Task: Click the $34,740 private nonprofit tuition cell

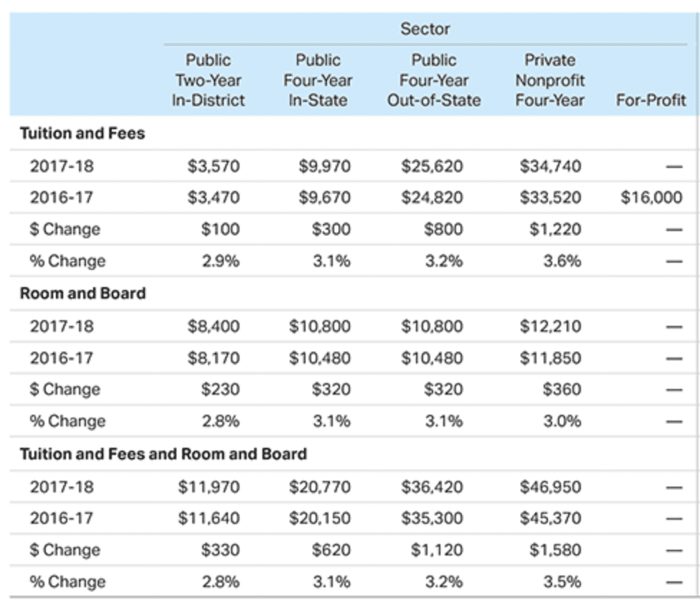Action: point(550,167)
